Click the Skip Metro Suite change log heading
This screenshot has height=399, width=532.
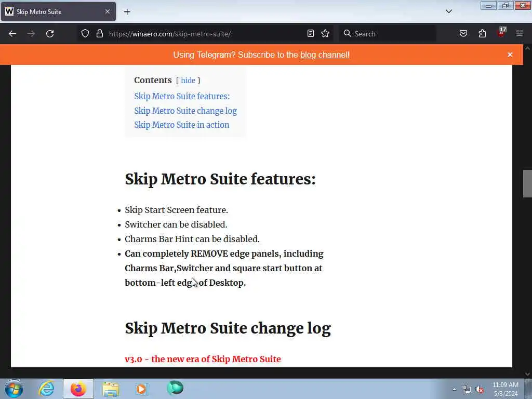(228, 328)
